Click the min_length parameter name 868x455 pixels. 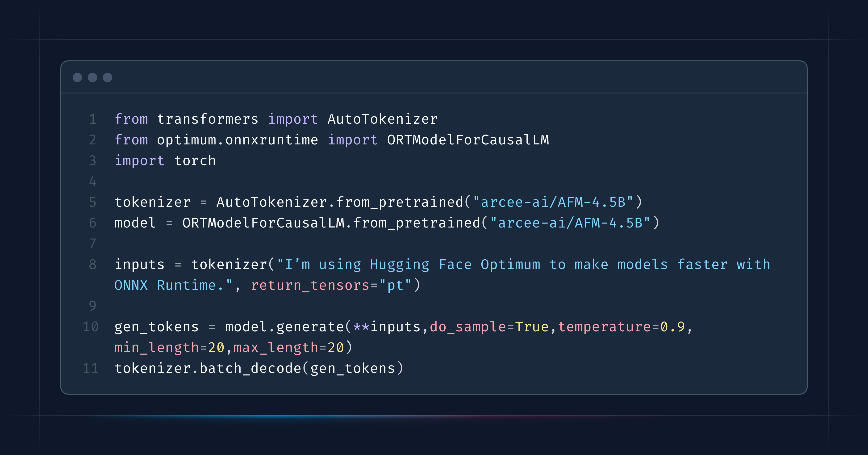coord(157,348)
